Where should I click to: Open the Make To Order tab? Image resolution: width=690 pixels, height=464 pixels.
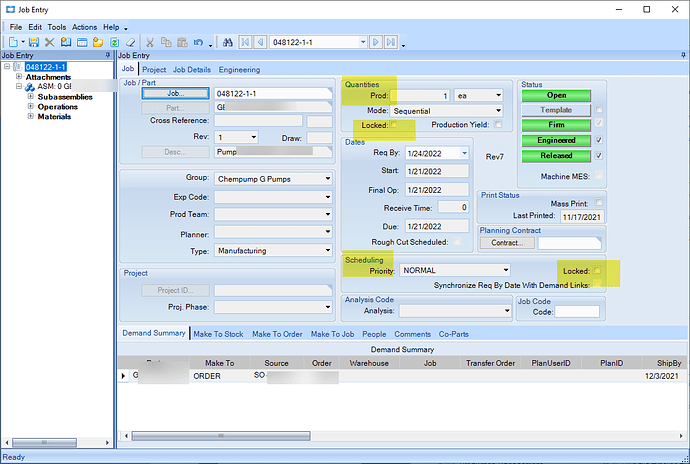click(277, 334)
